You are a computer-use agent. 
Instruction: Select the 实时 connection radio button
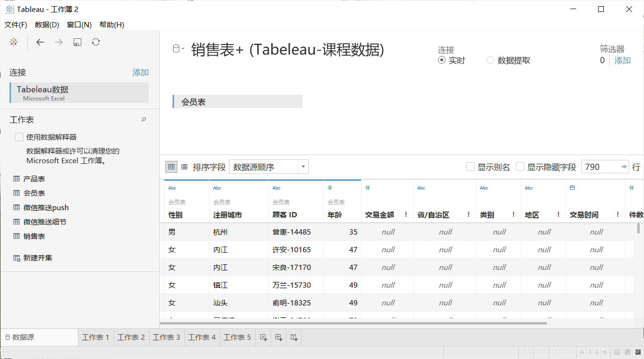coord(442,60)
